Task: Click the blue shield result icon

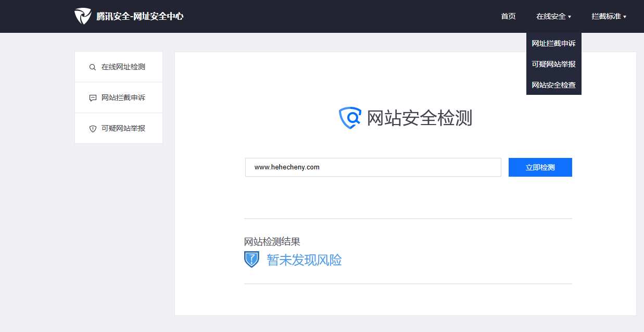Action: (251, 260)
